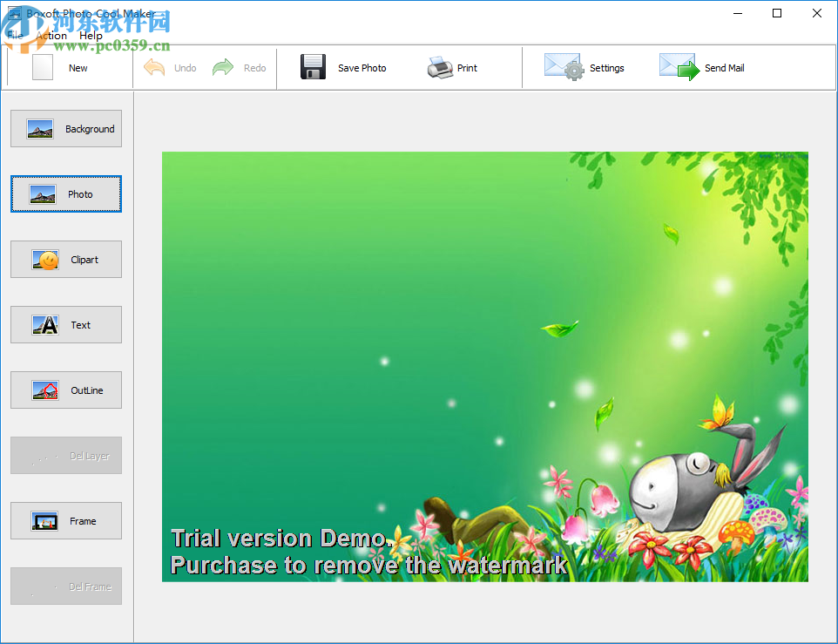Open the Action menu
838x644 pixels.
[51, 35]
